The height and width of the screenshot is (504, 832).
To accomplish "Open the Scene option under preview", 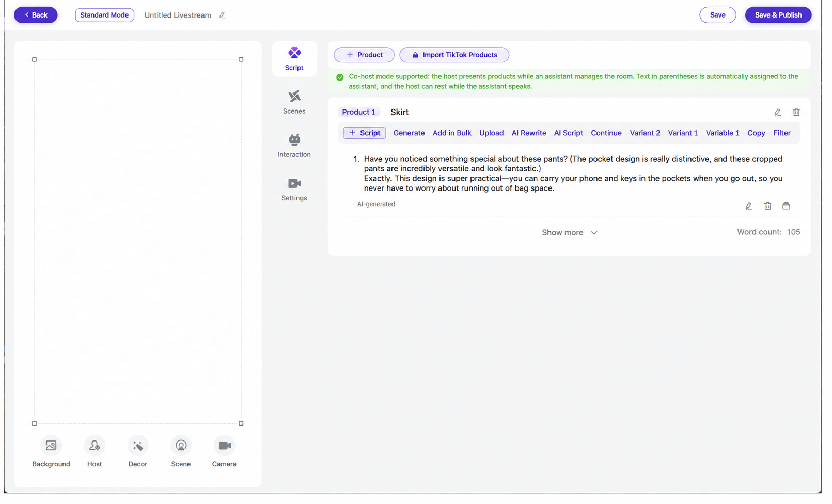I will coord(181,452).
